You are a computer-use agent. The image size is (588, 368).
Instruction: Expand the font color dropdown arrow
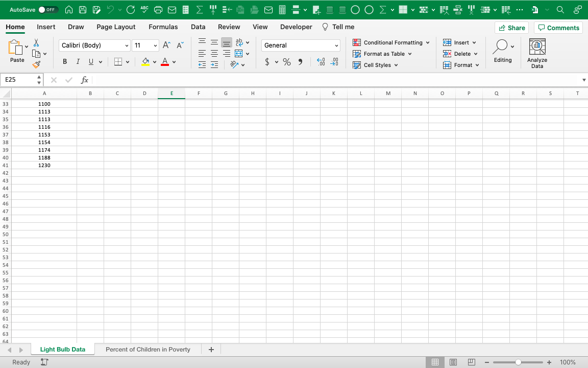[x=174, y=62]
